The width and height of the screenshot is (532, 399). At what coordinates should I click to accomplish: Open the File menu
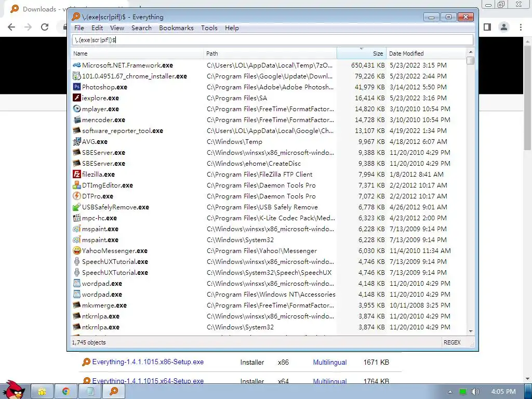coord(79,28)
